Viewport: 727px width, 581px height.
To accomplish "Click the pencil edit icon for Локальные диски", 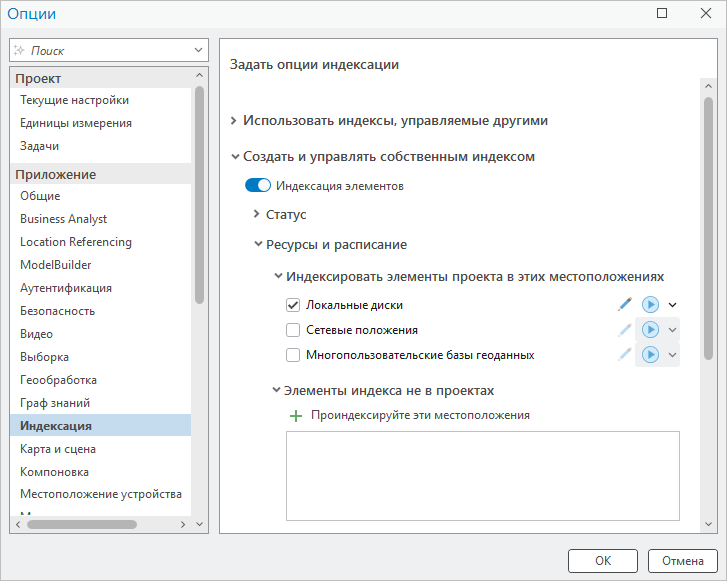I will [625, 305].
